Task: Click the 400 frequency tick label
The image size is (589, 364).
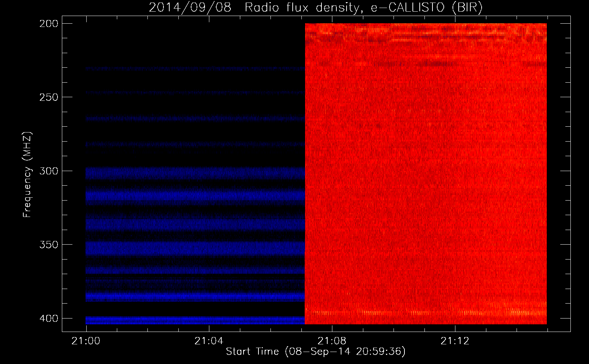Action: pos(49,318)
